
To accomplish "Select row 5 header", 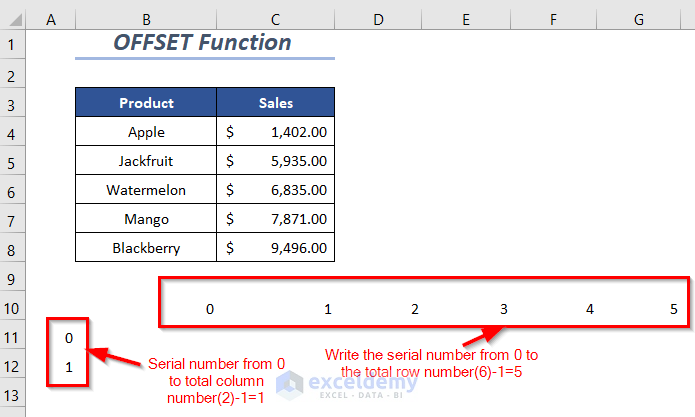I will (x=12, y=160).
